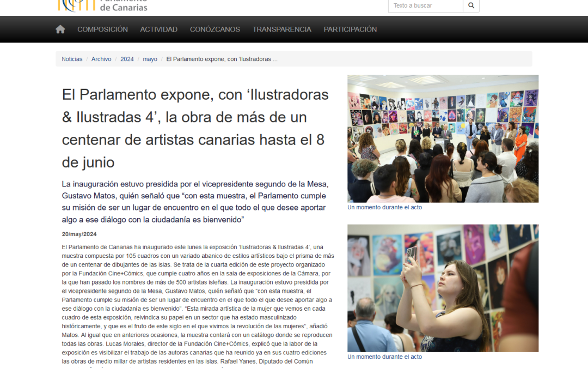The height and width of the screenshot is (368, 588).
Task: Click the home icon in navigation bar
Action: click(60, 29)
